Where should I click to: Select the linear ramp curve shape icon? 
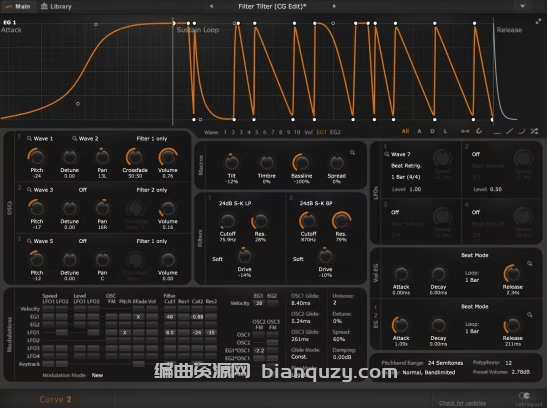pos(509,131)
